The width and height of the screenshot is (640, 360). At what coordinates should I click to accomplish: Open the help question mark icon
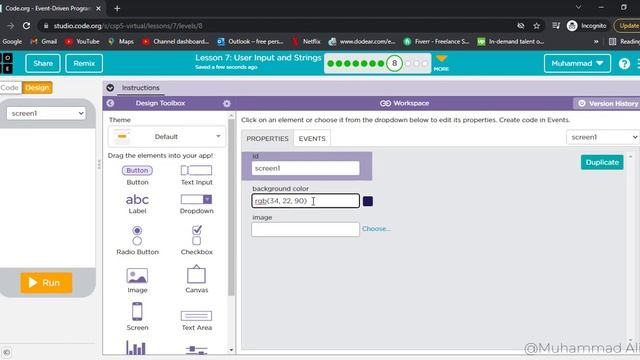click(x=624, y=63)
